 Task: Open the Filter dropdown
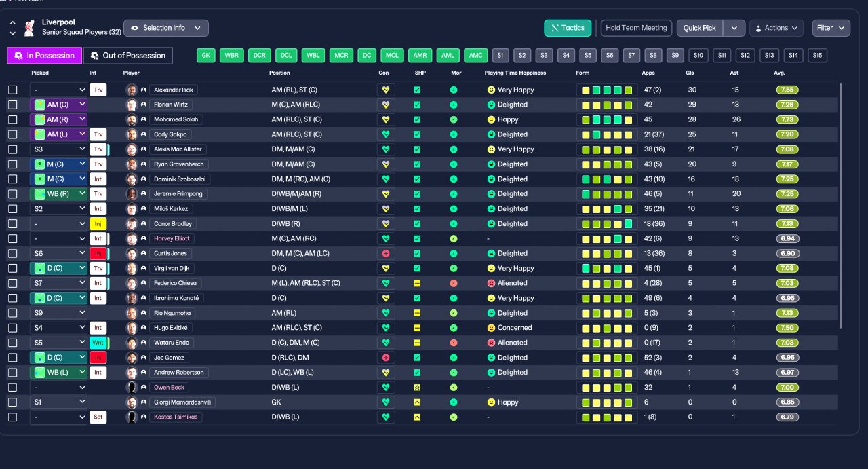(831, 28)
